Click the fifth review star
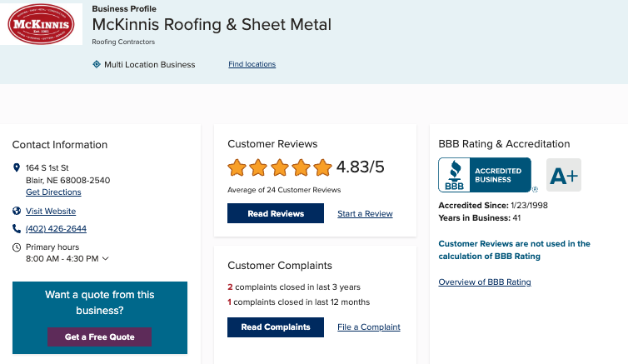 tap(323, 167)
